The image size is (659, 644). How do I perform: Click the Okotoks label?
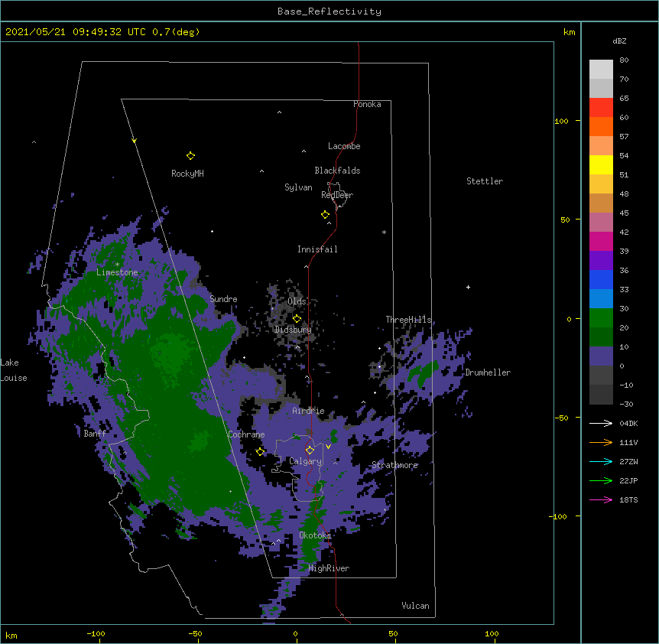[x=315, y=535]
